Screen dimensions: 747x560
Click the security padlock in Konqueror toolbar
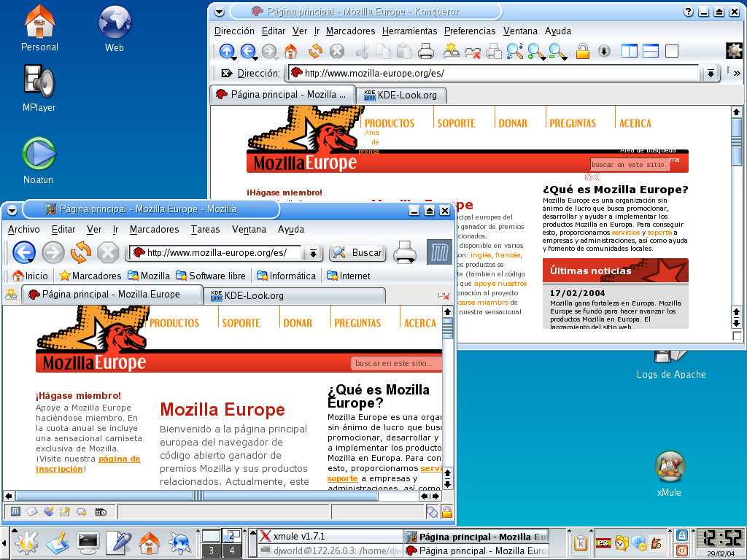(x=582, y=51)
